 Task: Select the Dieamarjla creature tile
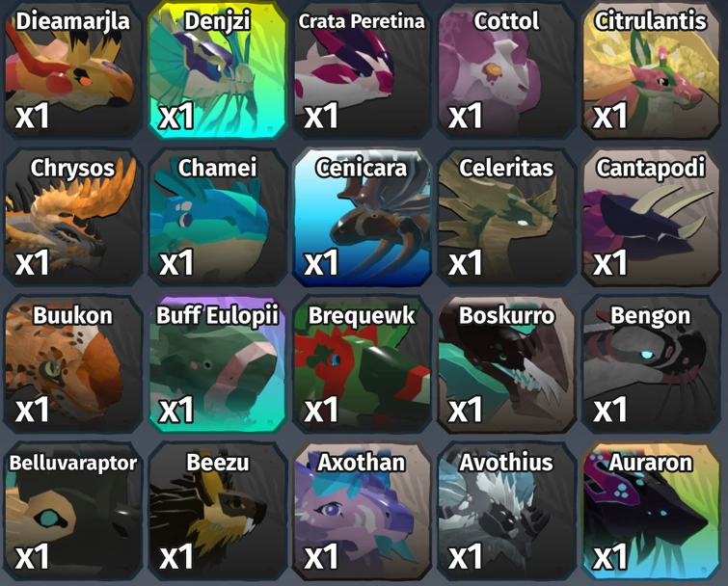click(x=72, y=69)
